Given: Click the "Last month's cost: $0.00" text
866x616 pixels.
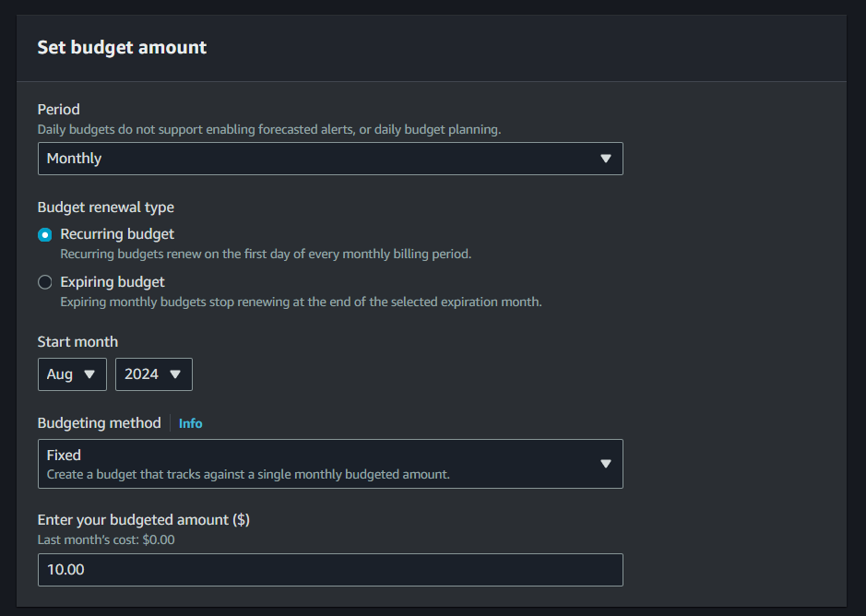Looking at the screenshot, I should click(x=106, y=539).
